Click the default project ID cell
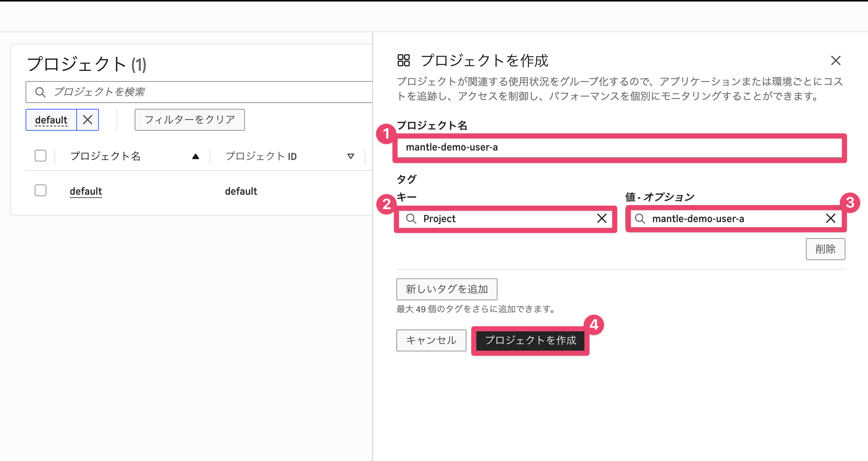The height and width of the screenshot is (461, 868). coord(241,191)
